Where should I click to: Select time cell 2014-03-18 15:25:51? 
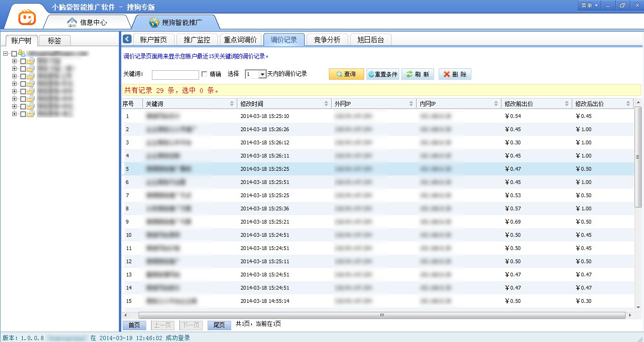265,182
